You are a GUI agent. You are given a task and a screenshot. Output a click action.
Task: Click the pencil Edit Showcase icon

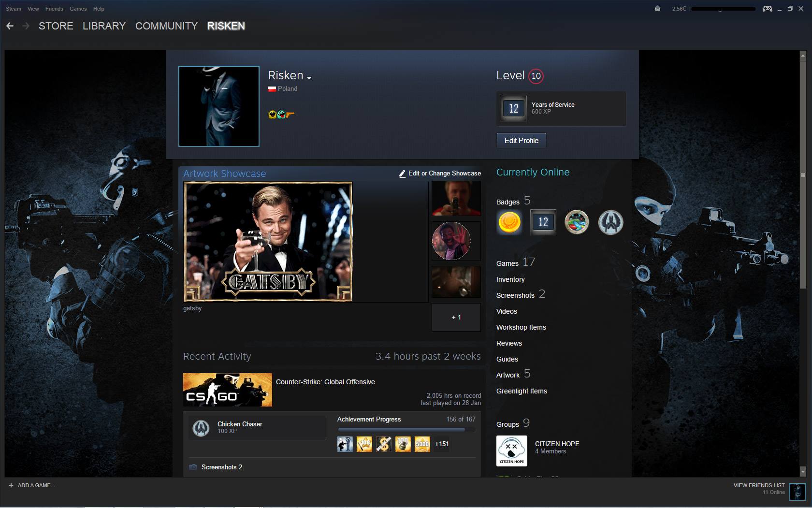[402, 174]
